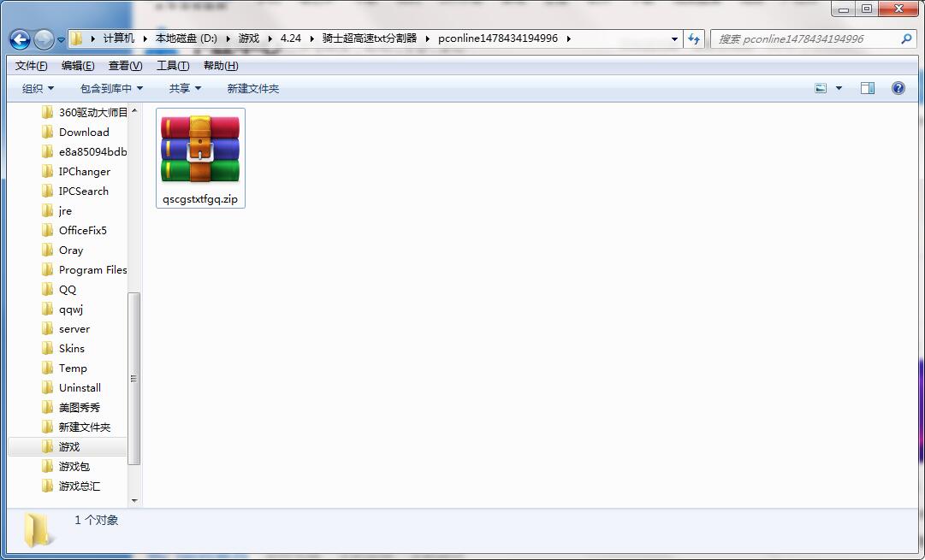925x560 pixels.
Task: Click the 新建文件夹 button
Action: tap(252, 88)
